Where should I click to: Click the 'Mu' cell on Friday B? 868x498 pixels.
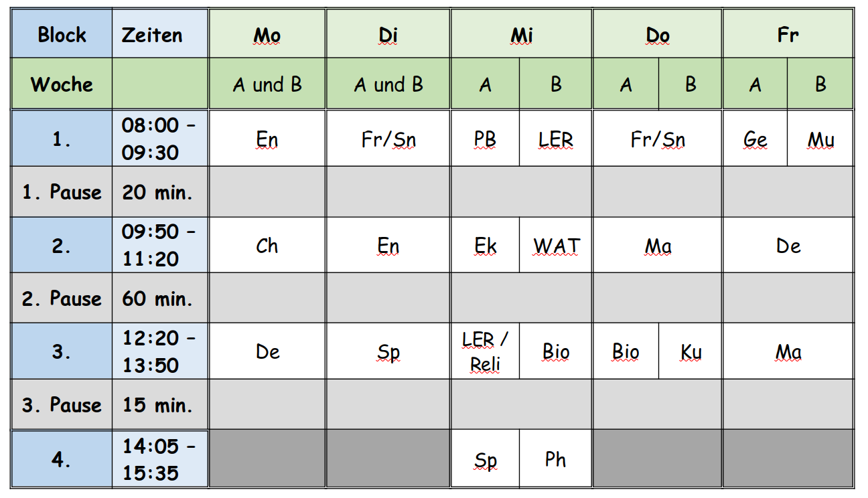pyautogui.click(x=820, y=139)
